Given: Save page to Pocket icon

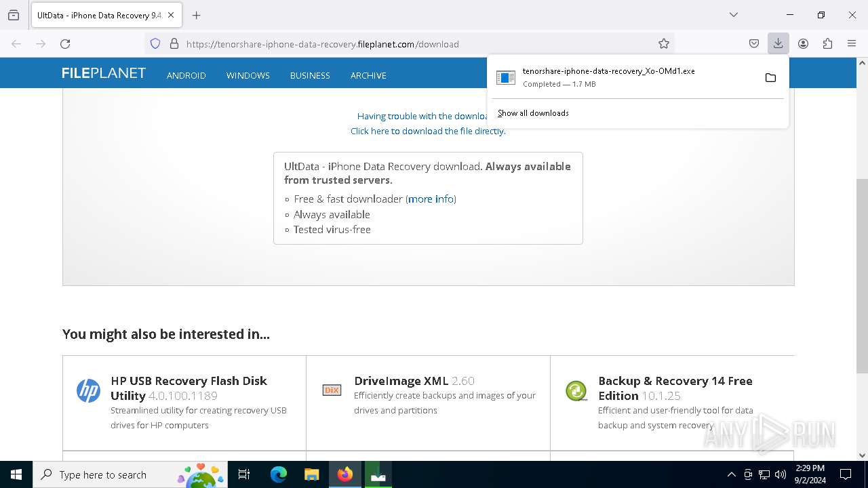Looking at the screenshot, I should coord(754,43).
